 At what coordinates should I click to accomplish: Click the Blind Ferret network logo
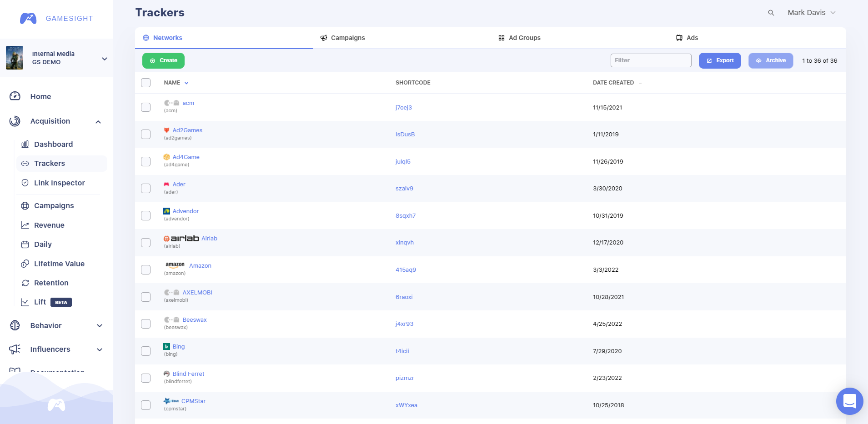pos(166,374)
